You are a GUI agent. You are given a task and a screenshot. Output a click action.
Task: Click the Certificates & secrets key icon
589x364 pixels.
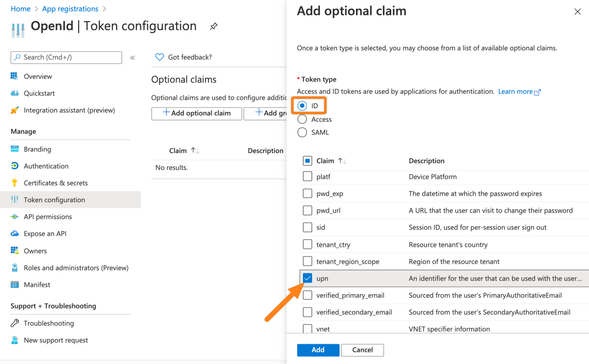click(14, 183)
